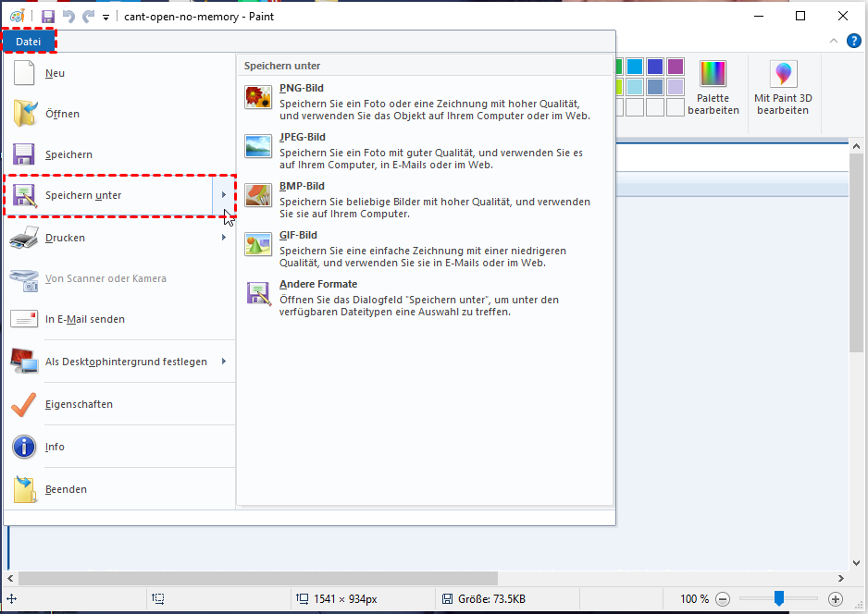868x614 pixels.
Task: Choose In E-Mail senden
Action: click(x=119, y=319)
